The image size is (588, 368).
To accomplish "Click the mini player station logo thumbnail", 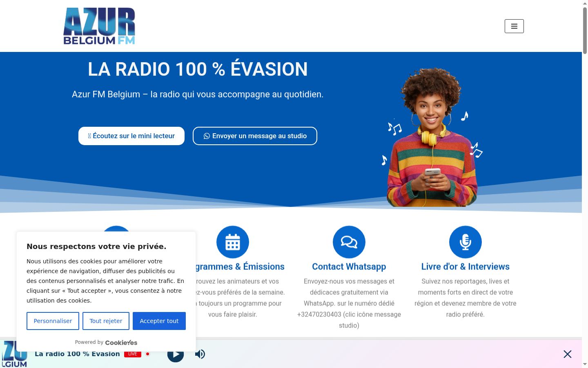I will pyautogui.click(x=14, y=354).
